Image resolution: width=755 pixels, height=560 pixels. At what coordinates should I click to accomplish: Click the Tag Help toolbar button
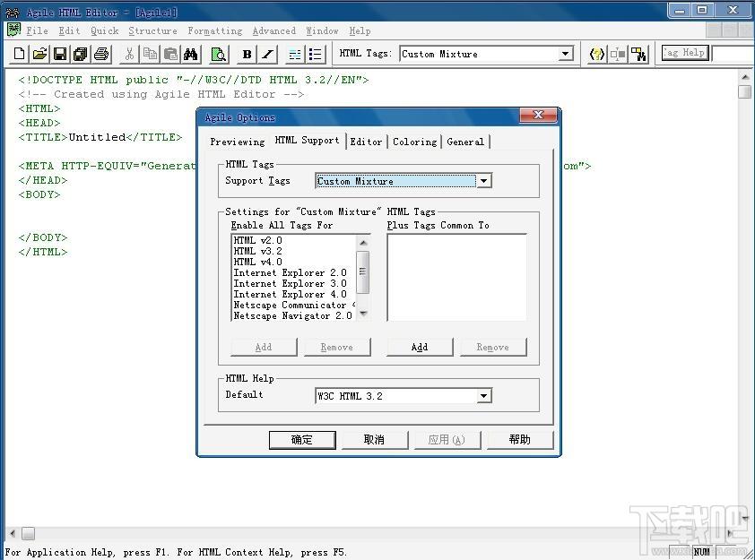[685, 53]
